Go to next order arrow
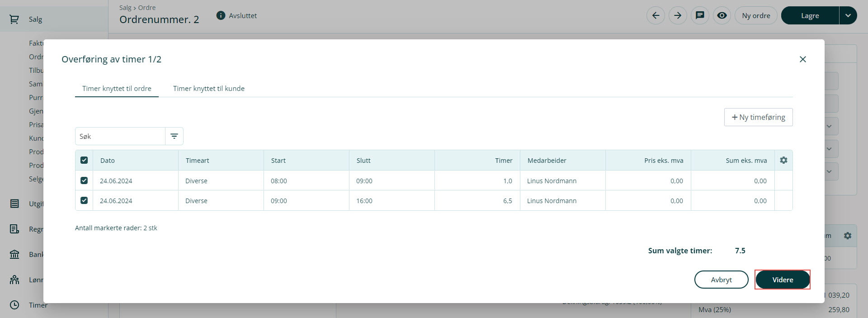 coord(678,15)
